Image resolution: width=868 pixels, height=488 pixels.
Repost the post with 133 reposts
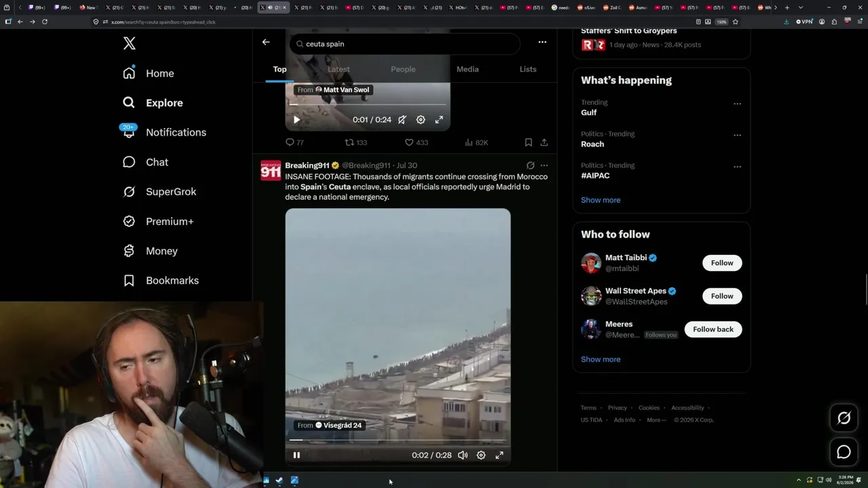356,142
